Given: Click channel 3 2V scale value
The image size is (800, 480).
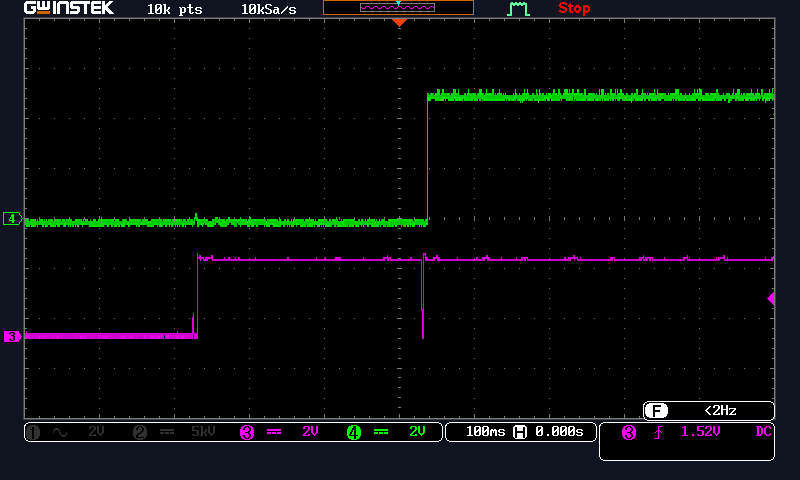Looking at the screenshot, I should pyautogui.click(x=310, y=432).
